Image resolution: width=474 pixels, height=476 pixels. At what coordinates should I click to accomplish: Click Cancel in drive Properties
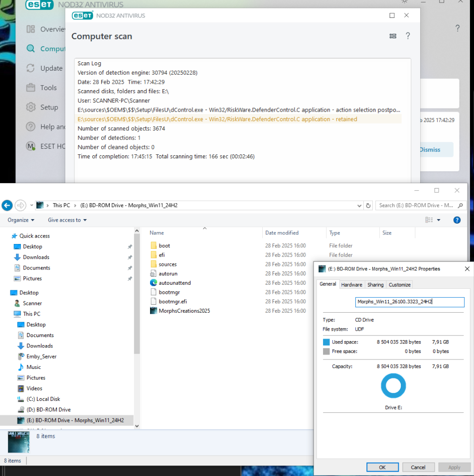(x=418, y=467)
